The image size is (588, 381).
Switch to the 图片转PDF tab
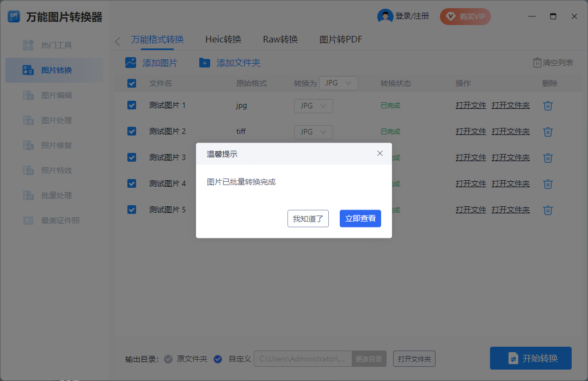click(x=340, y=39)
